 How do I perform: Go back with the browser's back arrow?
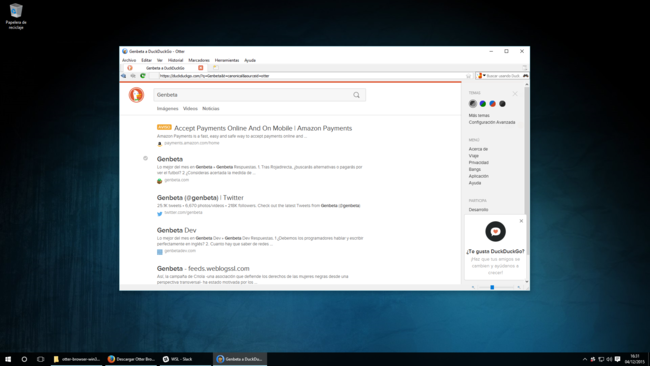(x=124, y=76)
